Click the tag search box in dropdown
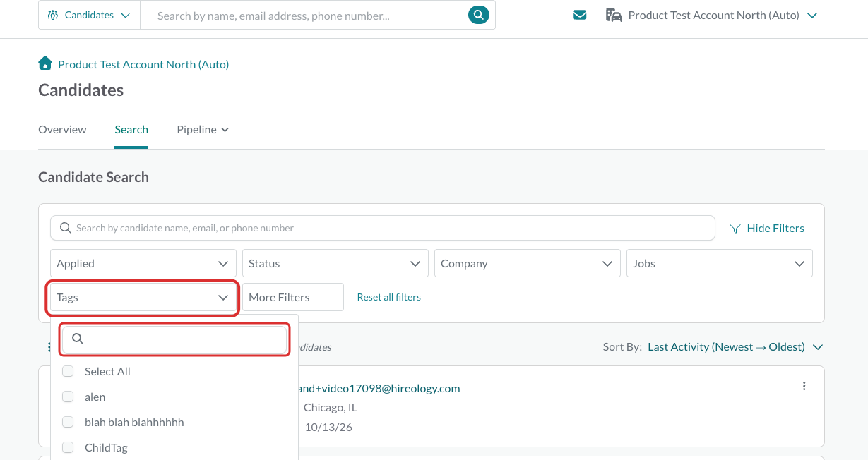Viewport: 868px width, 460px height. click(174, 339)
